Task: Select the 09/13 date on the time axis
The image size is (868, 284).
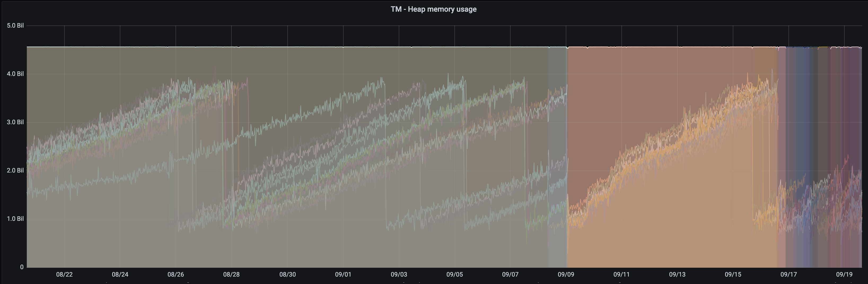Action: pyautogui.click(x=677, y=274)
